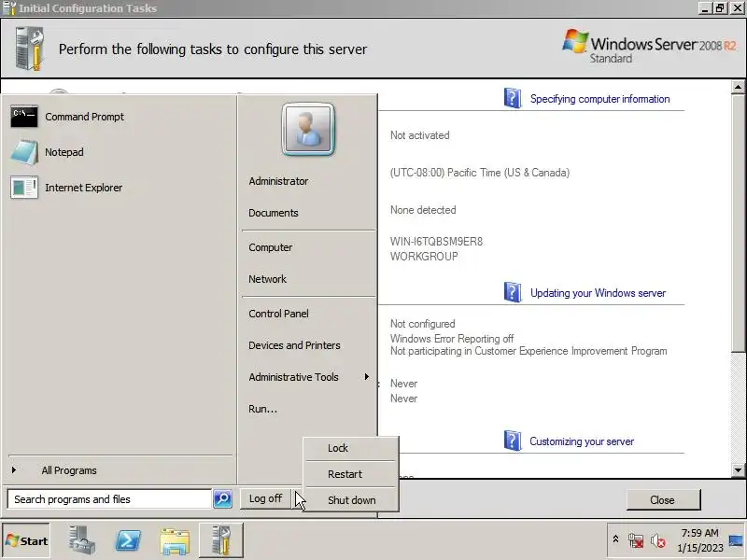Viewport: 747px width, 560px height.
Task: Select 'Windows Error Reporting off' text
Action: [452, 339]
